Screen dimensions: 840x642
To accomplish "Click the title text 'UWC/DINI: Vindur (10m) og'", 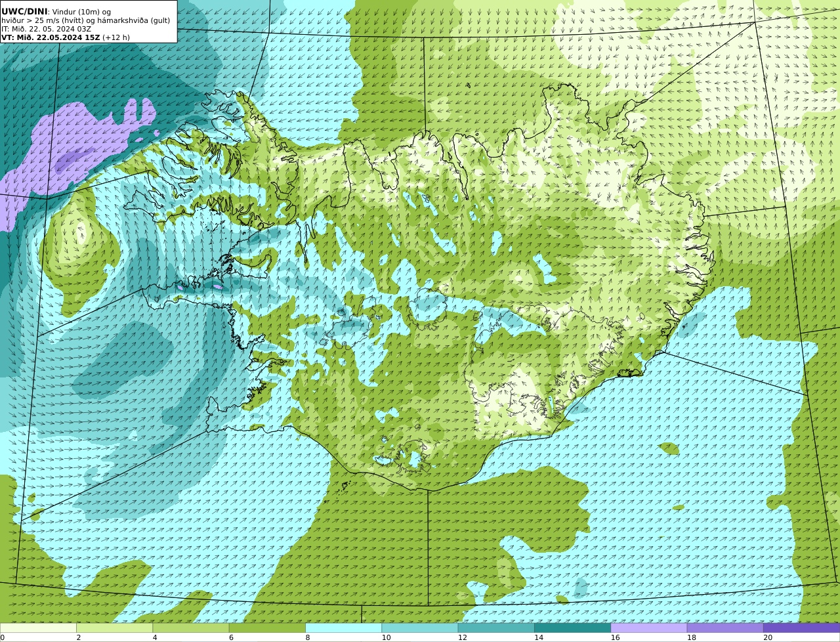I will (56, 11).
